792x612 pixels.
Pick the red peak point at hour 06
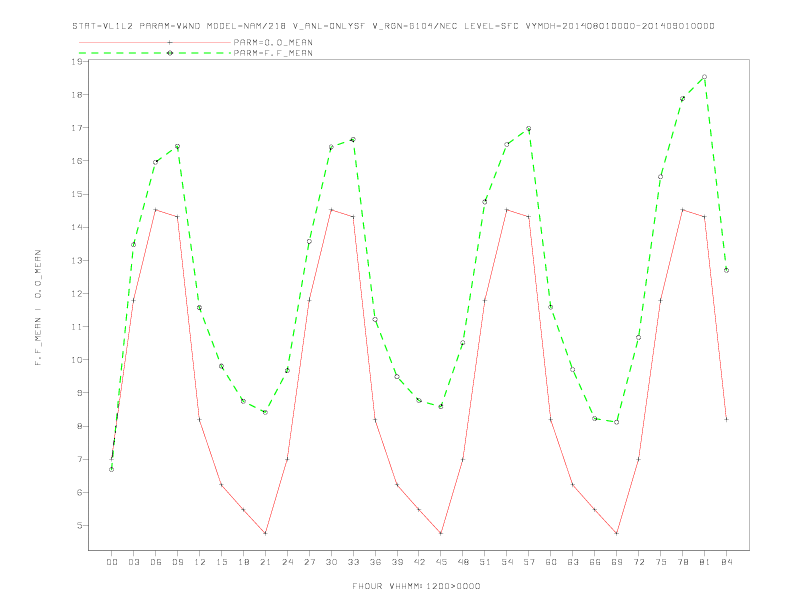(156, 210)
